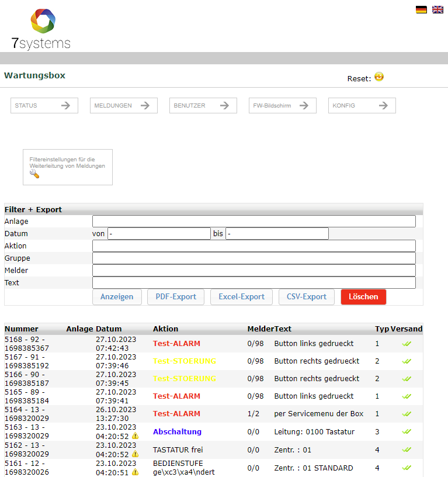Open the MELDUNGEN navigation item
448x477 pixels.
(x=124, y=106)
